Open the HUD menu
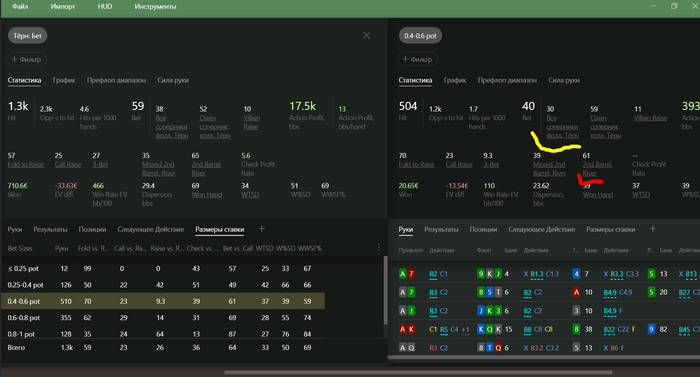700x377 pixels. point(105,7)
